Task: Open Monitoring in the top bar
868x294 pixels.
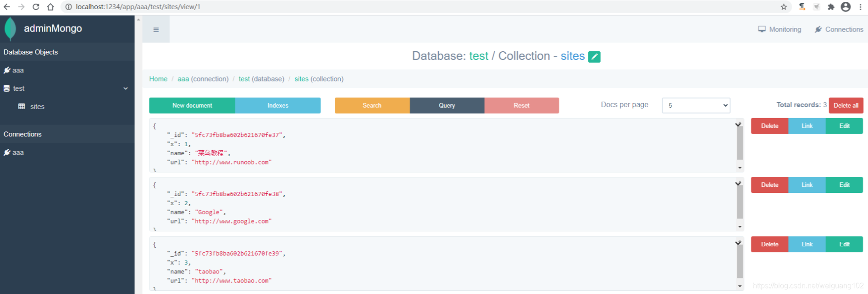Action: 780,29
